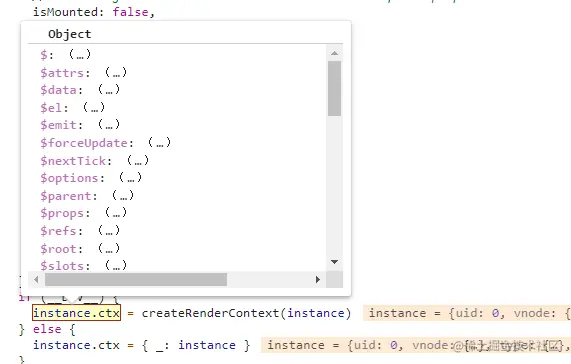This screenshot has width=571, height=364.
Task: Evaluate the $refs getter ellipsis
Action: click(109, 231)
